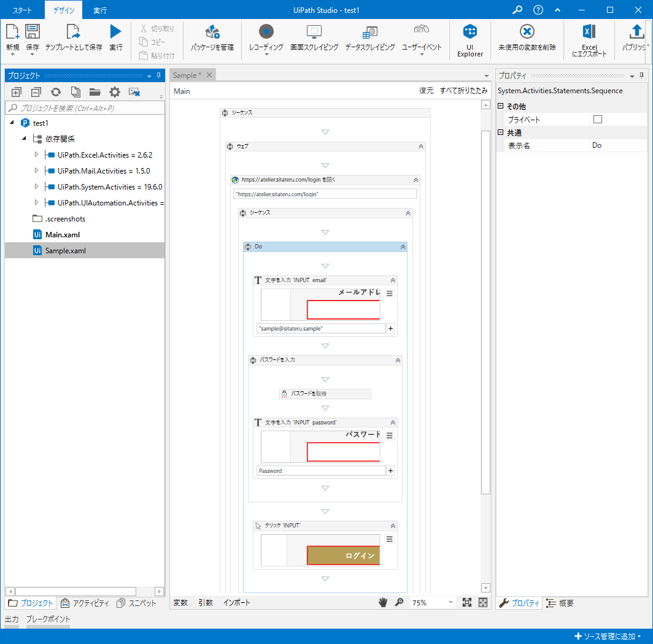
Task: Close the Sample document tab
Action: (x=209, y=75)
